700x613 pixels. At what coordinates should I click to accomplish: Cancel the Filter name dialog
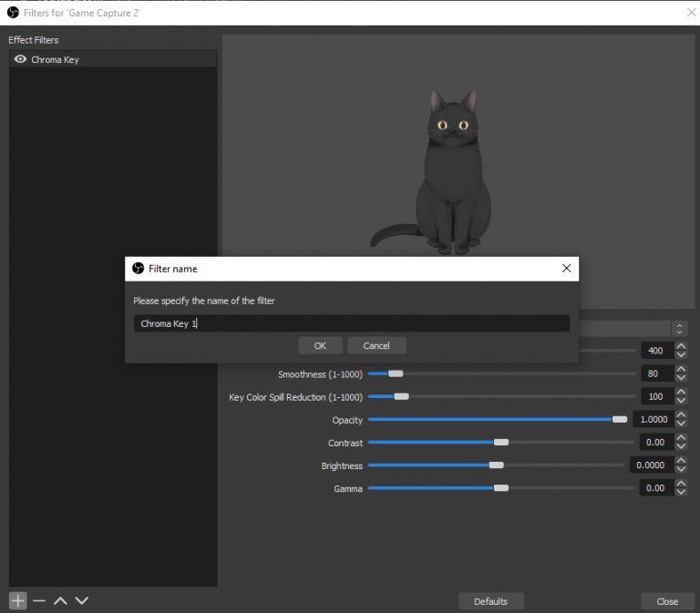376,345
